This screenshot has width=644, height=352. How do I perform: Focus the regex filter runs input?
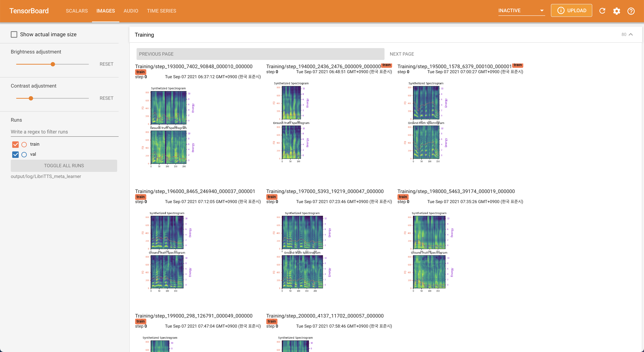tap(65, 132)
